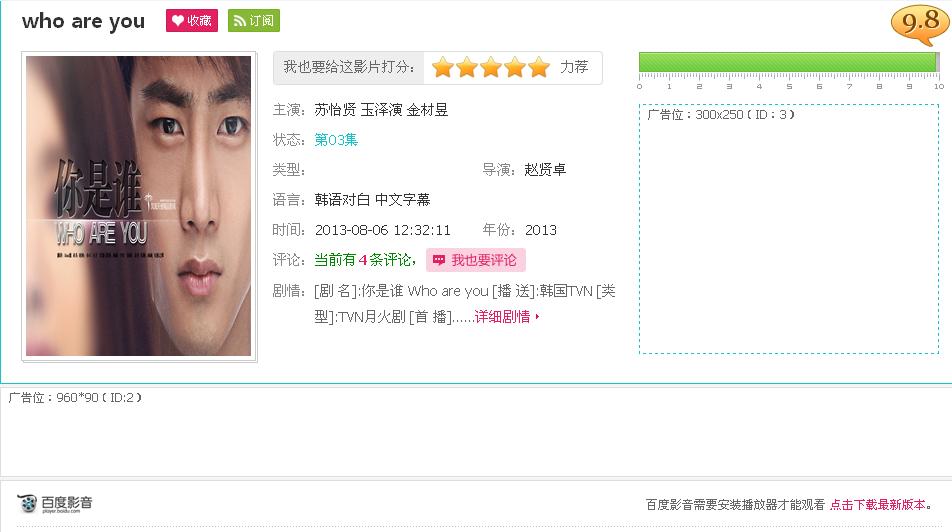Click the 9.8 score bubble
Image resolution: width=952 pixels, height=532 pixels.
coord(920,24)
